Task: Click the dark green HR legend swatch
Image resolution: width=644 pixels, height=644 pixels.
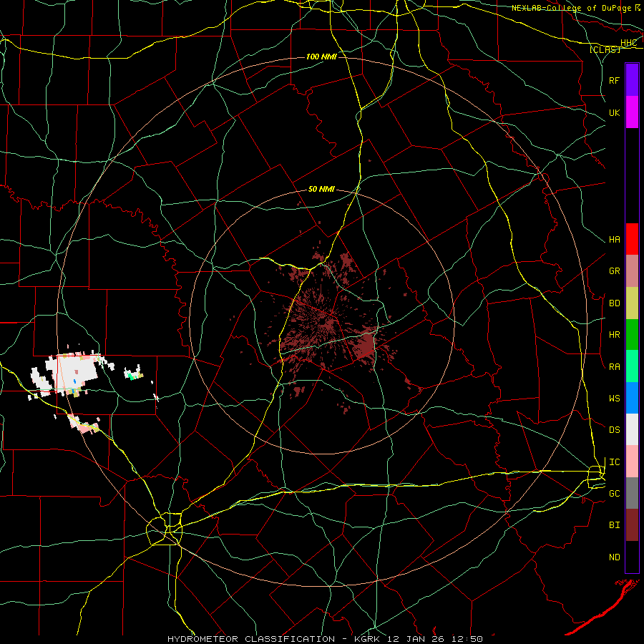Action: coord(632,335)
